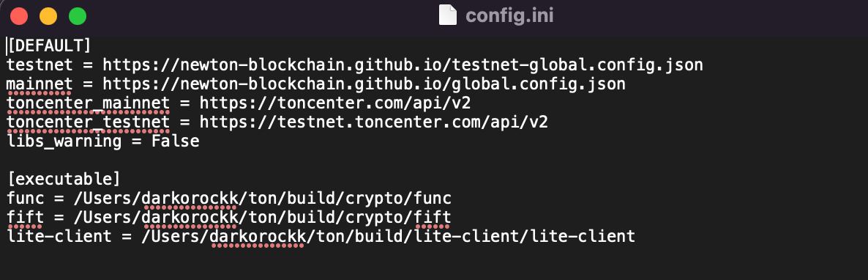Click the https://toncenter.com/api/v2 URL
The image size is (868, 280).
335,103
